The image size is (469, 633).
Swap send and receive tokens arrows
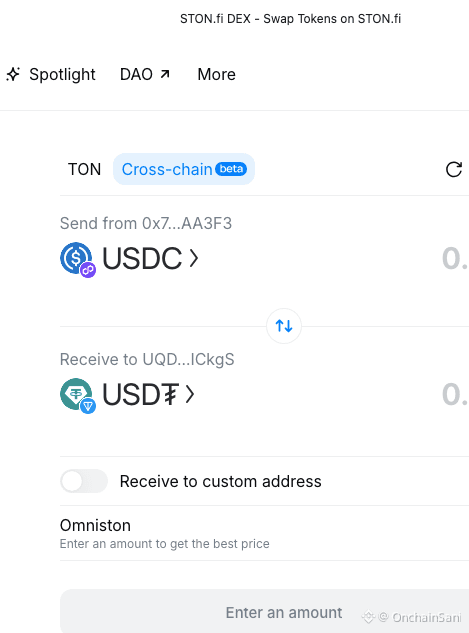[284, 326]
